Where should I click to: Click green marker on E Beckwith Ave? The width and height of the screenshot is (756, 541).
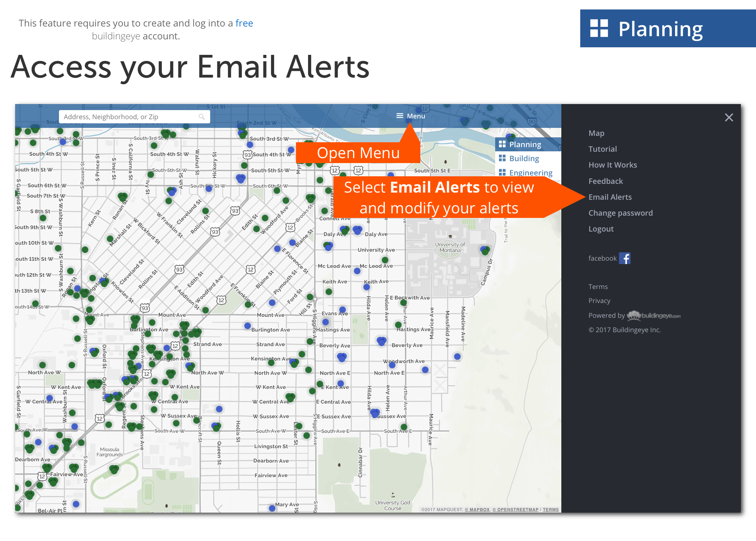point(404,302)
